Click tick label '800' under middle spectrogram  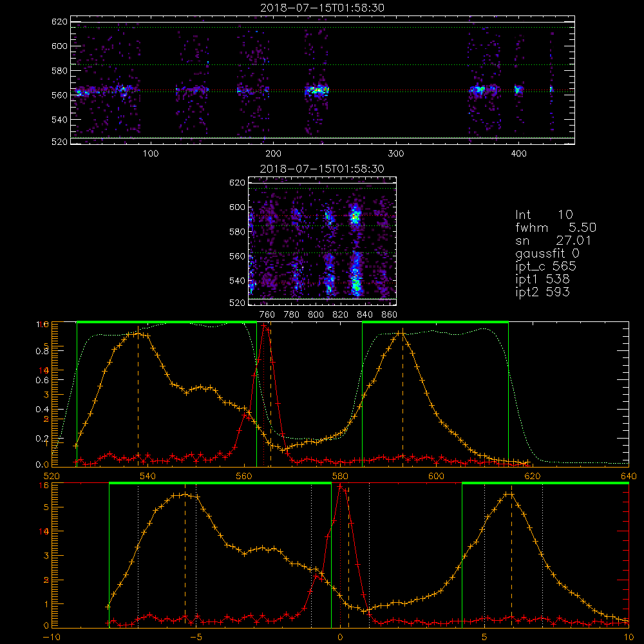coord(316,315)
